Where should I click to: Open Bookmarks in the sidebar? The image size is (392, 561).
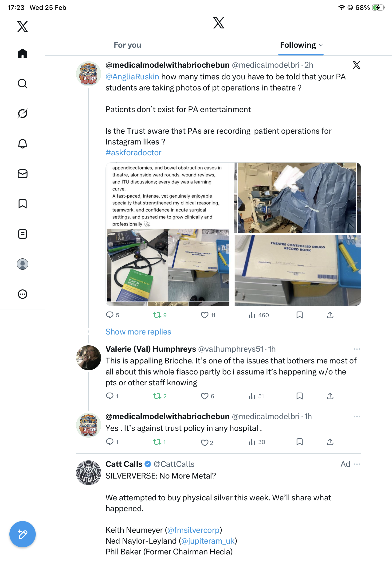coord(23,204)
